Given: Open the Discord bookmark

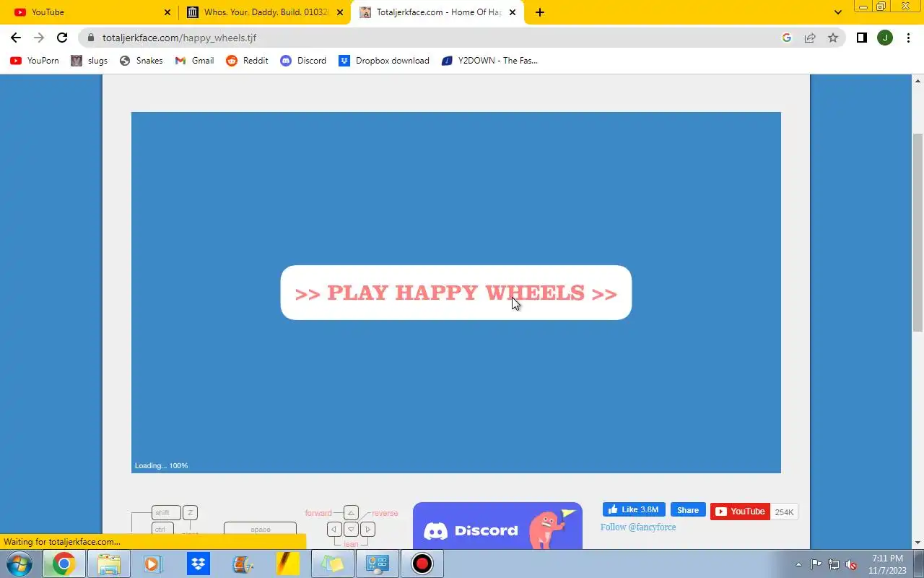Looking at the screenshot, I should coord(303,61).
